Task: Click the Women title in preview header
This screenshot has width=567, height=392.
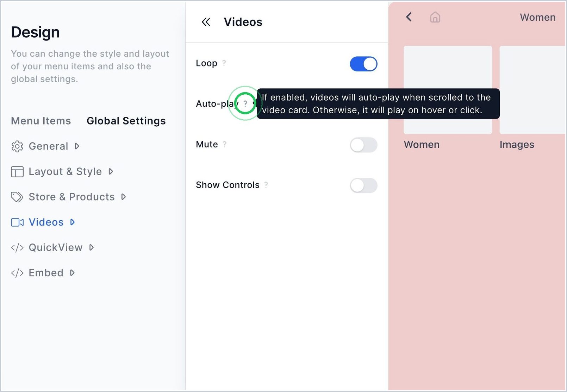Action: (x=537, y=17)
